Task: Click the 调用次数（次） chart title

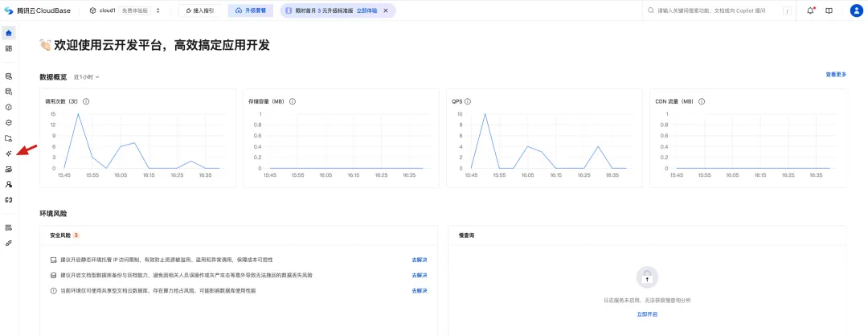Action: 63,102
